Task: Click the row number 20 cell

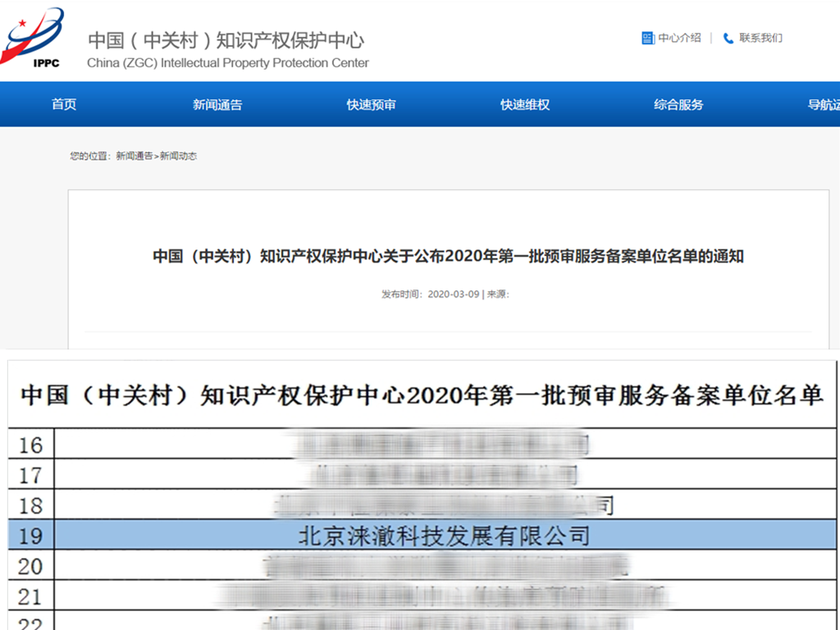Action: [30, 565]
